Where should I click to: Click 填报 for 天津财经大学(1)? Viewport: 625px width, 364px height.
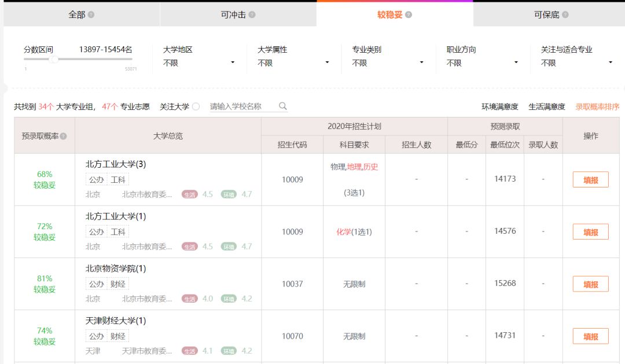(x=591, y=336)
